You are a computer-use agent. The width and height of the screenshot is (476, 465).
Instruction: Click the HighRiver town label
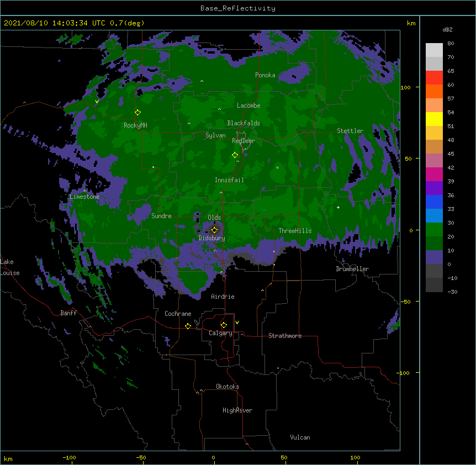coord(237,410)
